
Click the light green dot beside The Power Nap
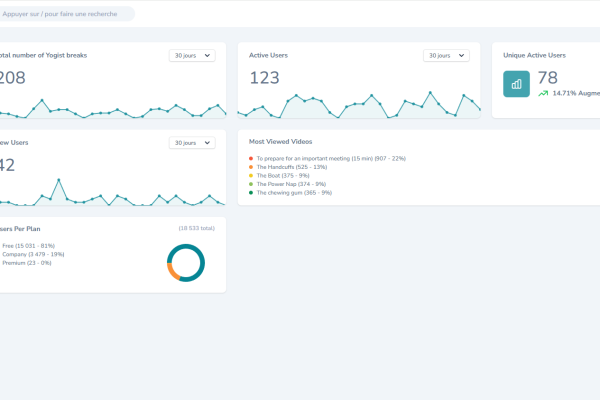[x=251, y=184]
